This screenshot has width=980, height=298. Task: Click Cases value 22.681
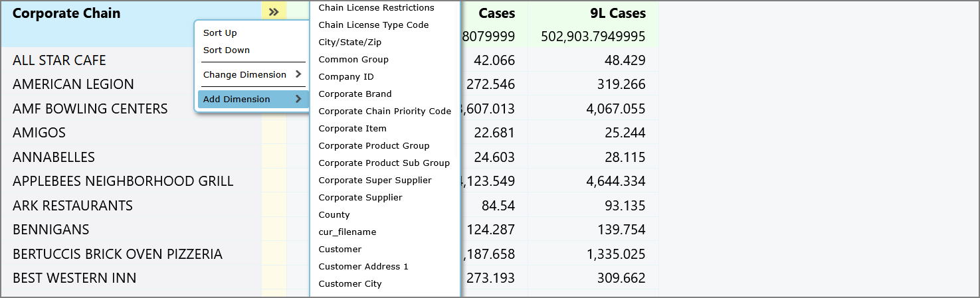pyautogui.click(x=494, y=133)
